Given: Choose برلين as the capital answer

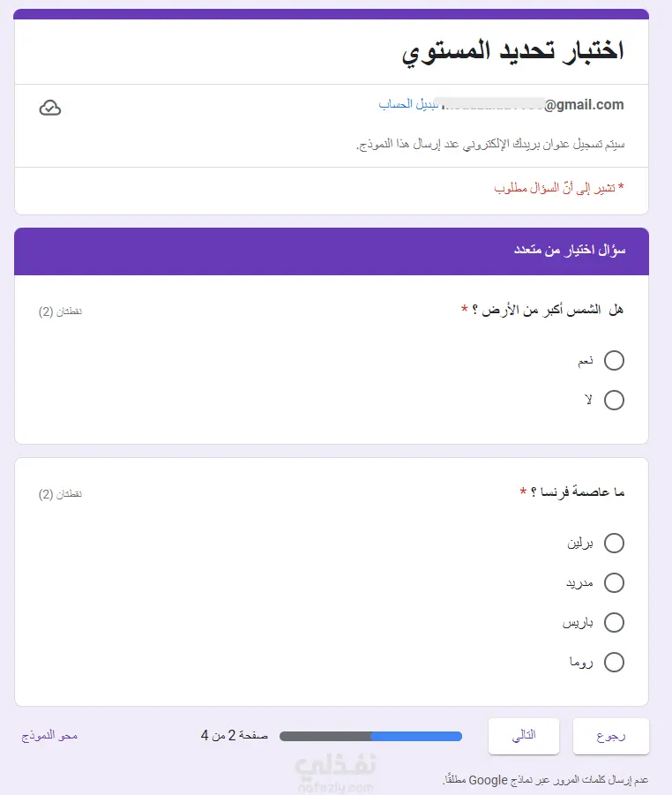Looking at the screenshot, I should pos(614,543).
